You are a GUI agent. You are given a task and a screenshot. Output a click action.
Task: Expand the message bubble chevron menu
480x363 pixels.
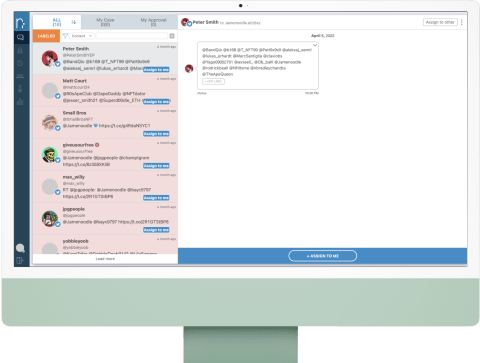315,45
